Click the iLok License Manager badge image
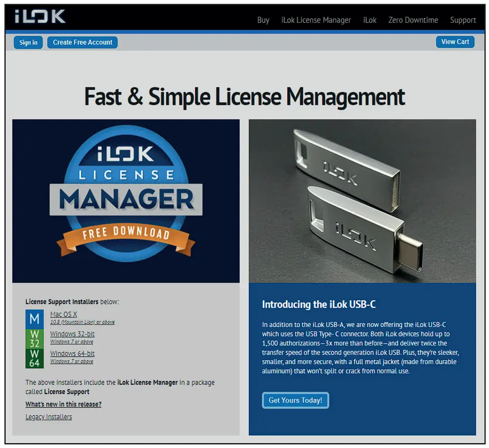Image resolution: width=489 pixels, height=448 pixels. (126, 201)
